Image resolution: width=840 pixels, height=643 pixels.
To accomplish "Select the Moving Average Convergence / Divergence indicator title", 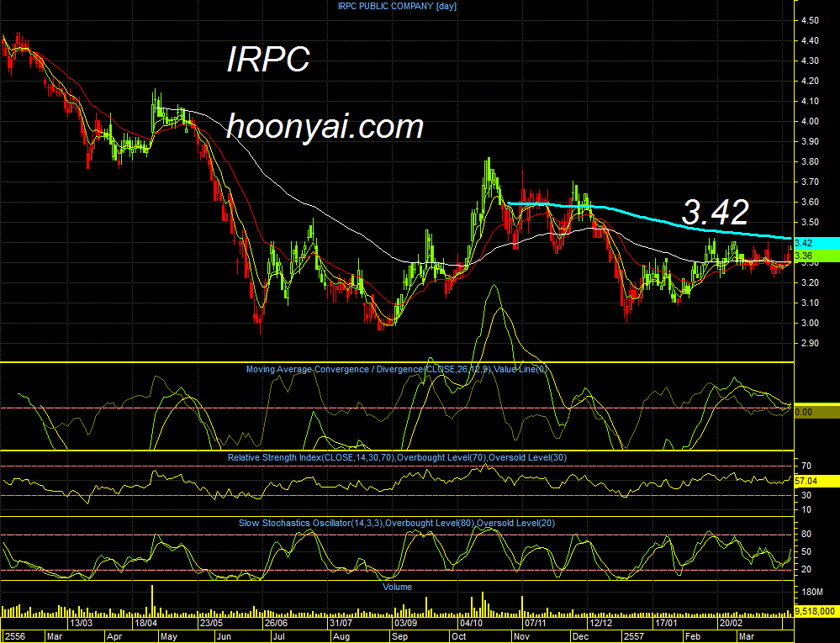I will (396, 370).
